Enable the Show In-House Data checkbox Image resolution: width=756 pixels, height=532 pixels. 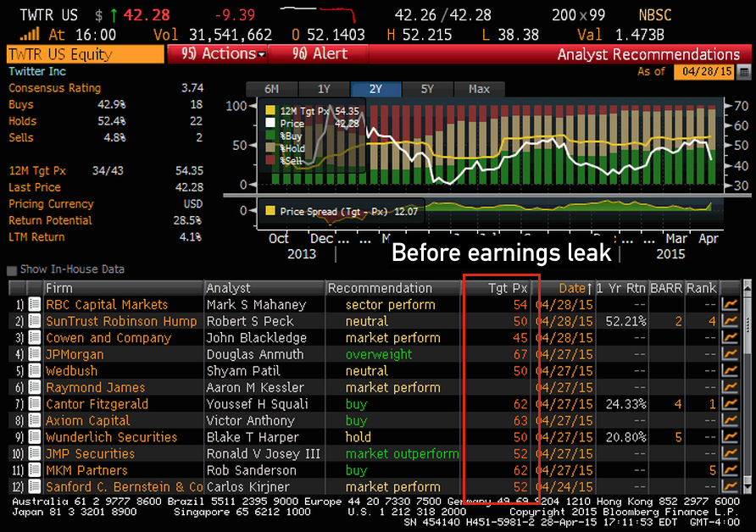pos(12,270)
